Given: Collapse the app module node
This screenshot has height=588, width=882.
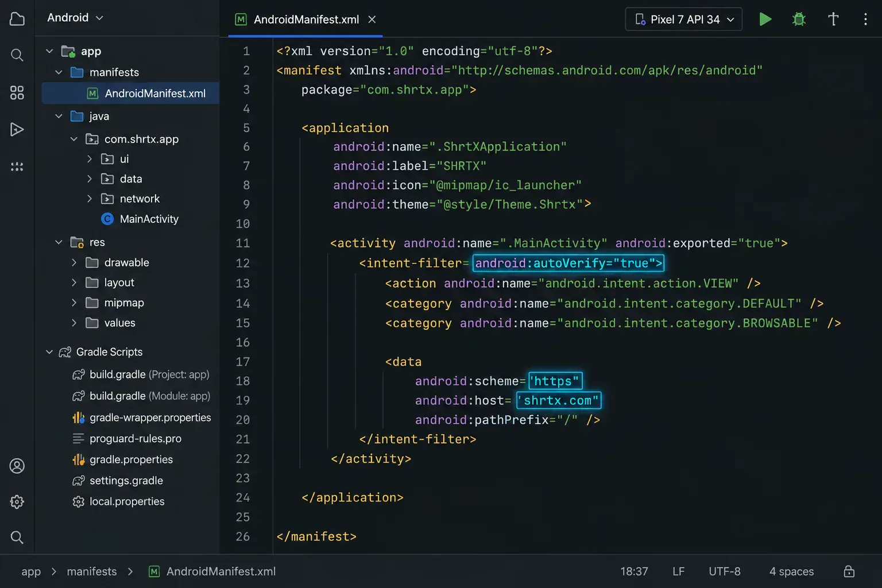Looking at the screenshot, I should (x=49, y=51).
